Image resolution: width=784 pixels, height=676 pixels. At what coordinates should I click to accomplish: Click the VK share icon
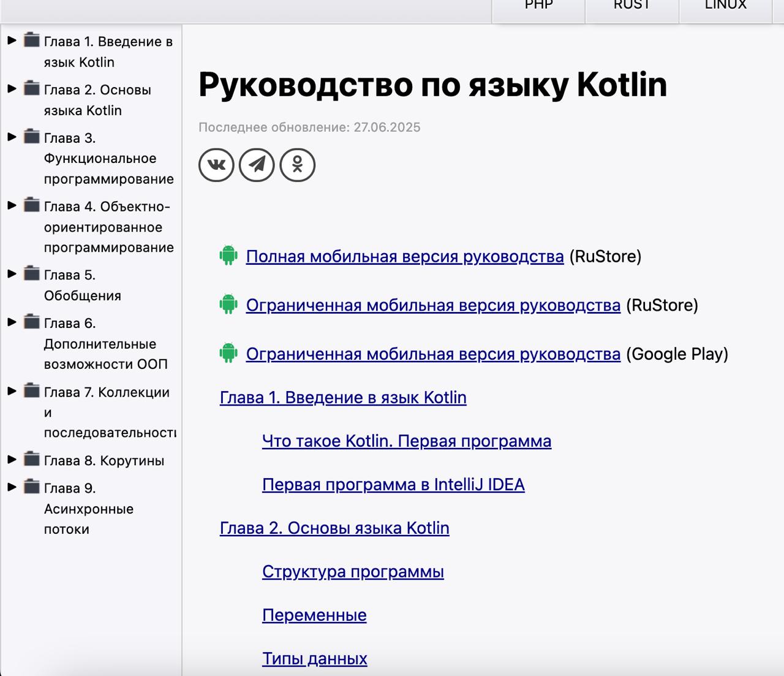(216, 165)
